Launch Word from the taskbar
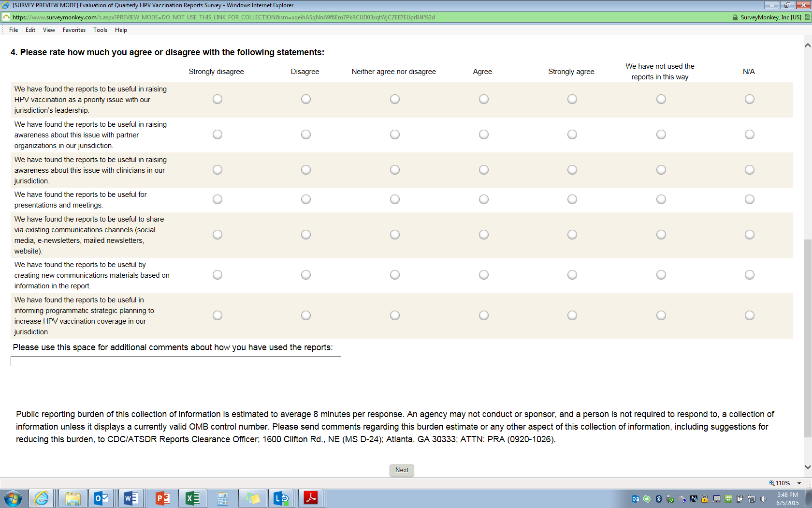812x508 pixels. [x=131, y=498]
